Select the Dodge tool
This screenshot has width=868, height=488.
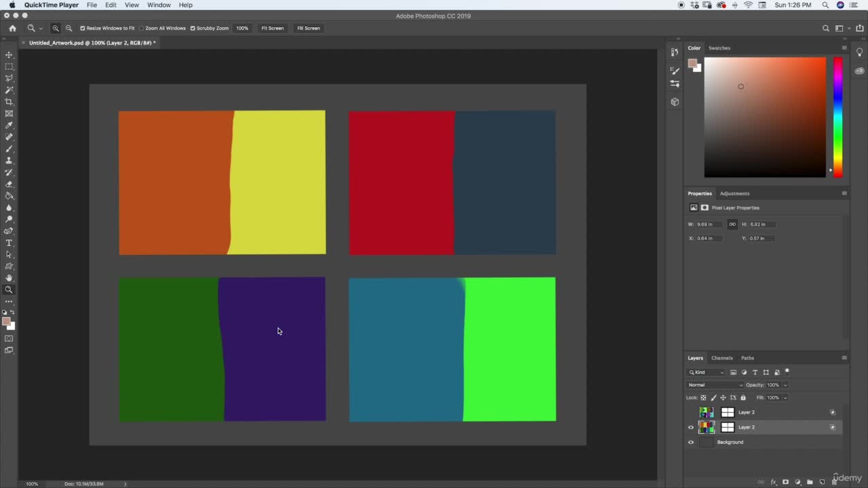coord(9,219)
